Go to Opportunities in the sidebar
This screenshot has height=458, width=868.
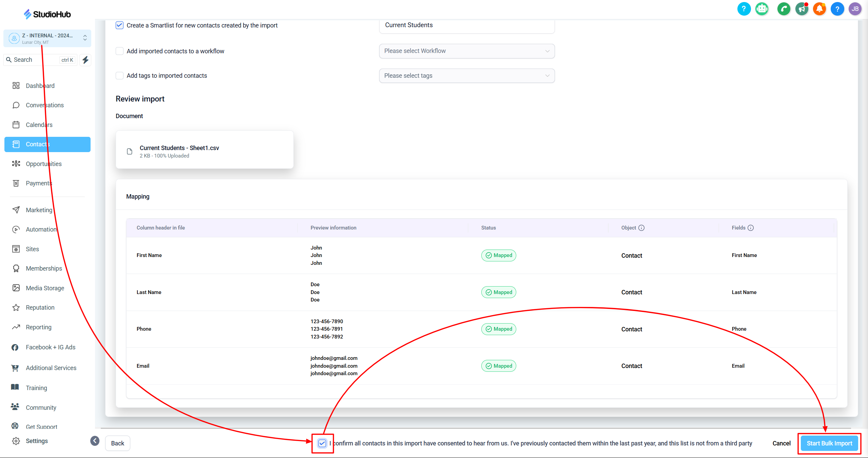click(x=44, y=164)
